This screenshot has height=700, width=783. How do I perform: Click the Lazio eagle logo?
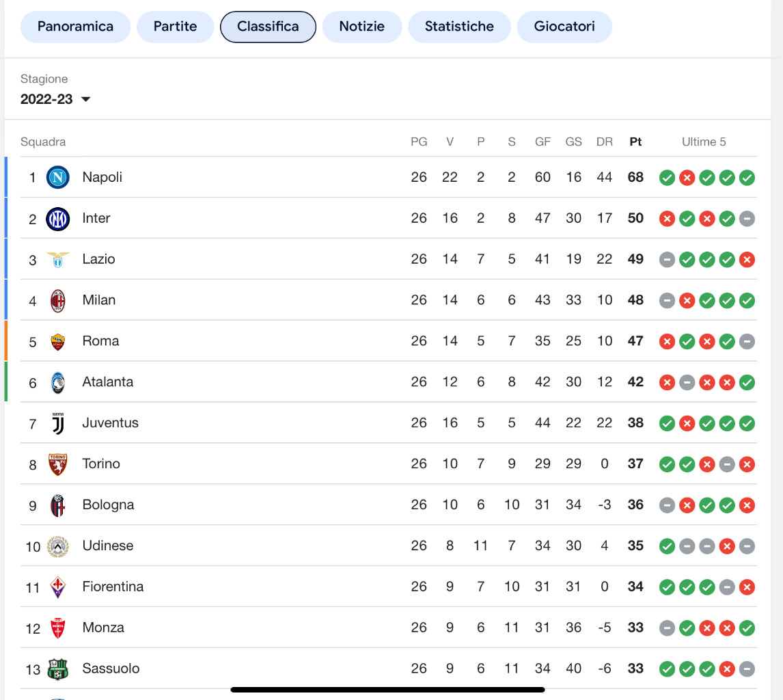(x=58, y=260)
